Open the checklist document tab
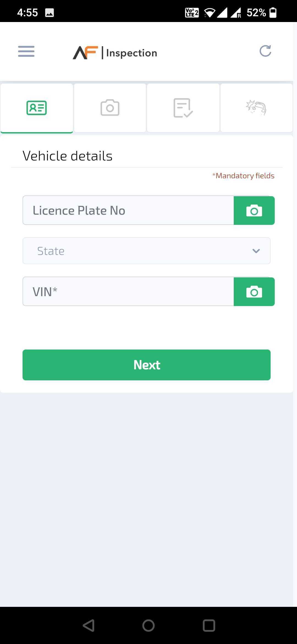Screen dimensions: 297x644 (183, 108)
